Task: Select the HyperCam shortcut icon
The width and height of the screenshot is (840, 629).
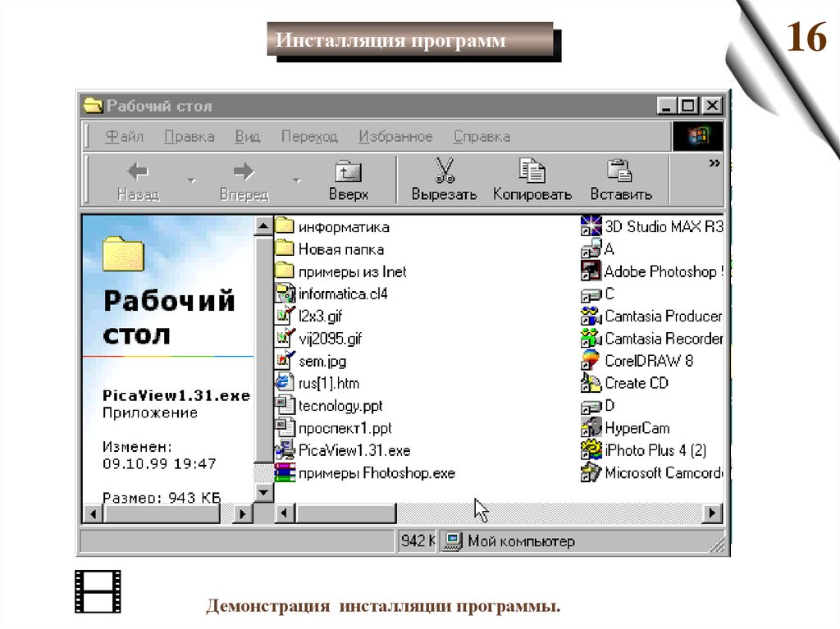Action: [x=591, y=427]
